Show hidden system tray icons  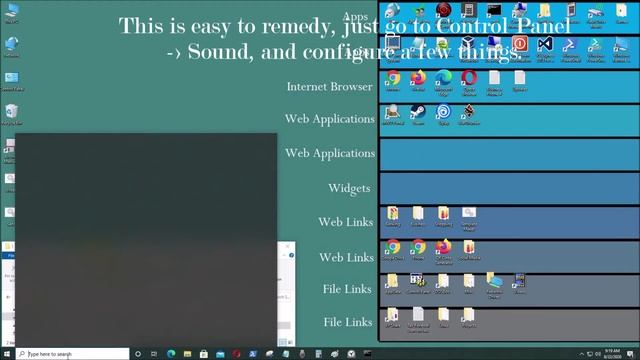pyautogui.click(x=582, y=354)
